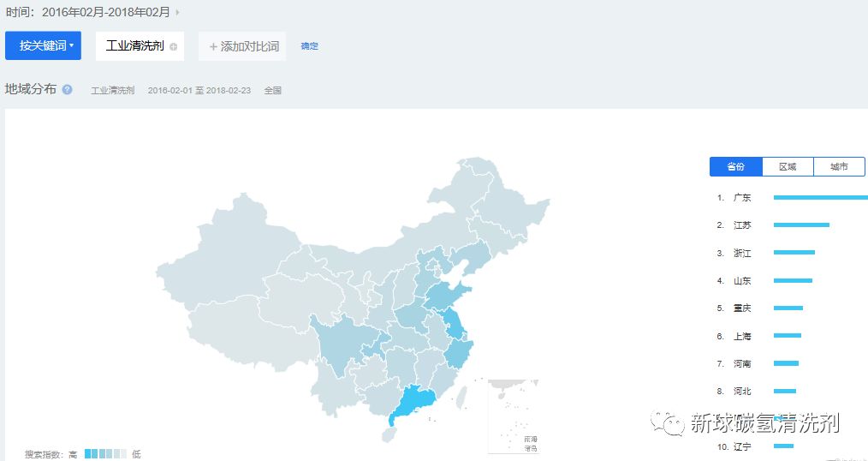The height and width of the screenshot is (461, 868).
Task: Click the darkest blue search index legend swatch
Action: 89,454
